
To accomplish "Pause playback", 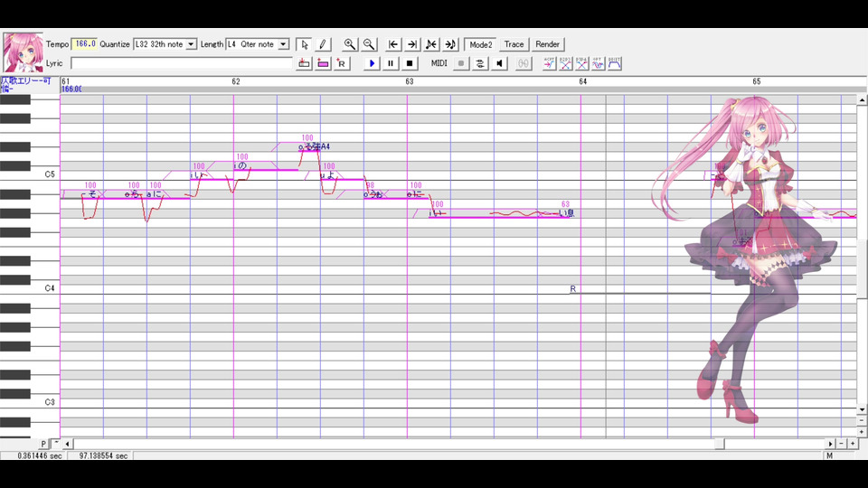I will point(391,63).
